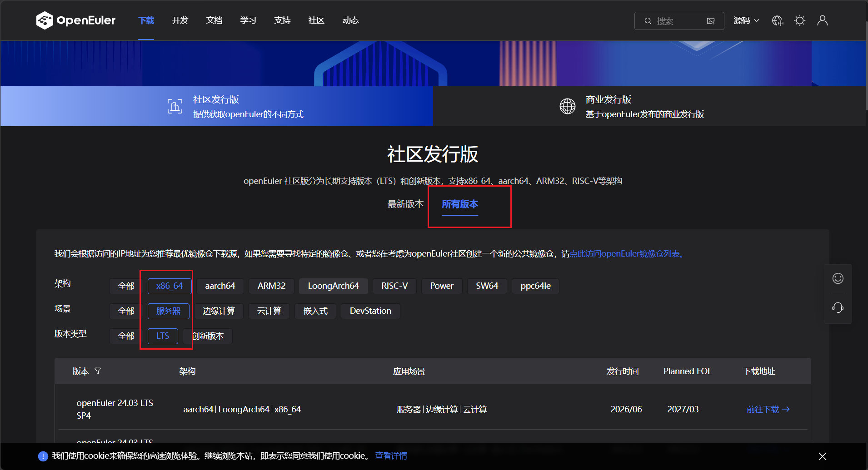Open the headset support icon
Screen dimensions: 868x470
(x=838, y=308)
